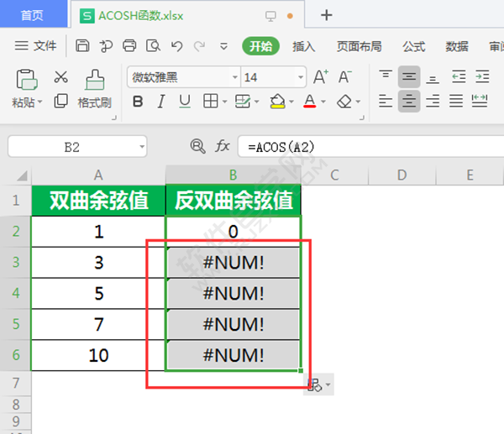Click the formula bar input showing =ACOS(A2)
This screenshot has height=434, width=504.
pos(370,146)
